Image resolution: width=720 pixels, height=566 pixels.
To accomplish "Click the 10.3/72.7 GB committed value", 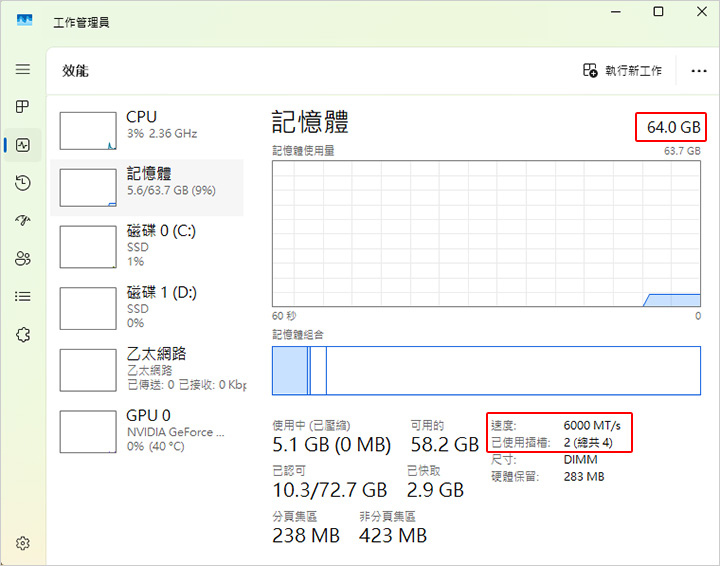I will pyautogui.click(x=330, y=490).
